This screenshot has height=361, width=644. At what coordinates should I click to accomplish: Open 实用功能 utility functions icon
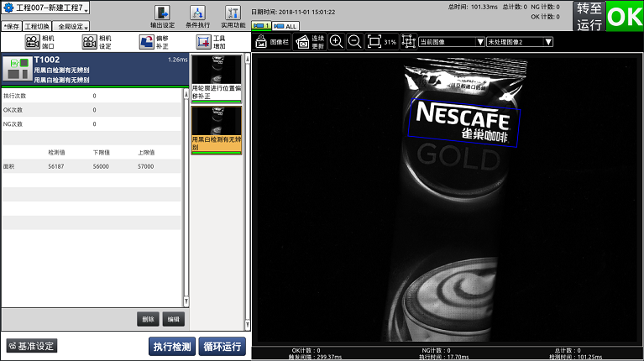pyautogui.click(x=233, y=17)
